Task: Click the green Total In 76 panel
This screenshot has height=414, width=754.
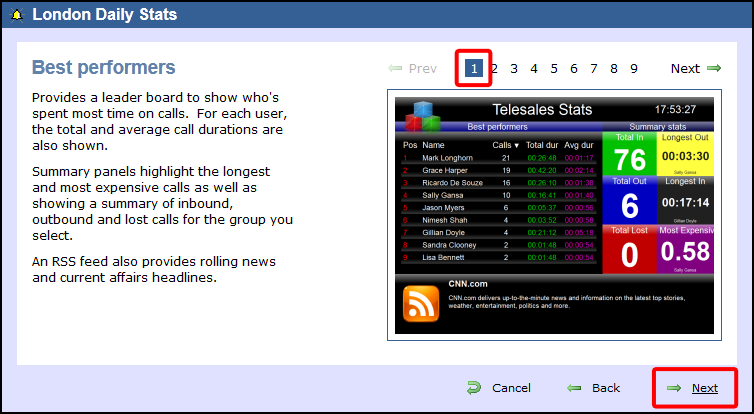Action: (630, 153)
